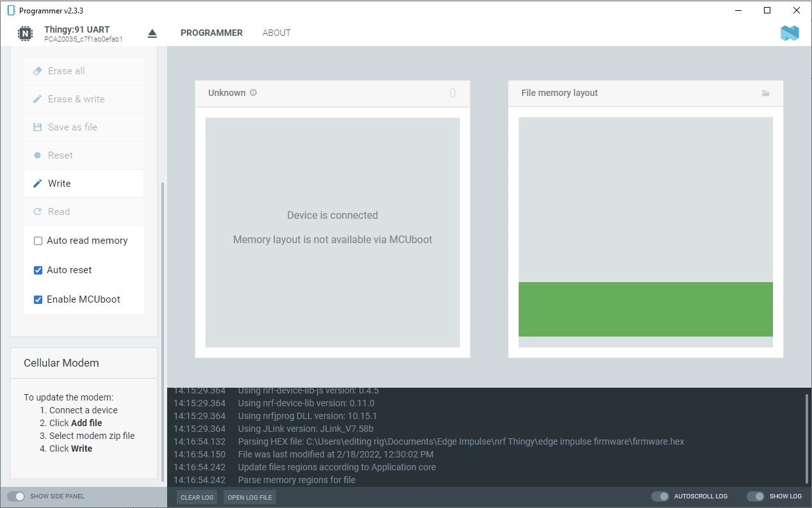
Task: Click the Erase all button
Action: 84,71
